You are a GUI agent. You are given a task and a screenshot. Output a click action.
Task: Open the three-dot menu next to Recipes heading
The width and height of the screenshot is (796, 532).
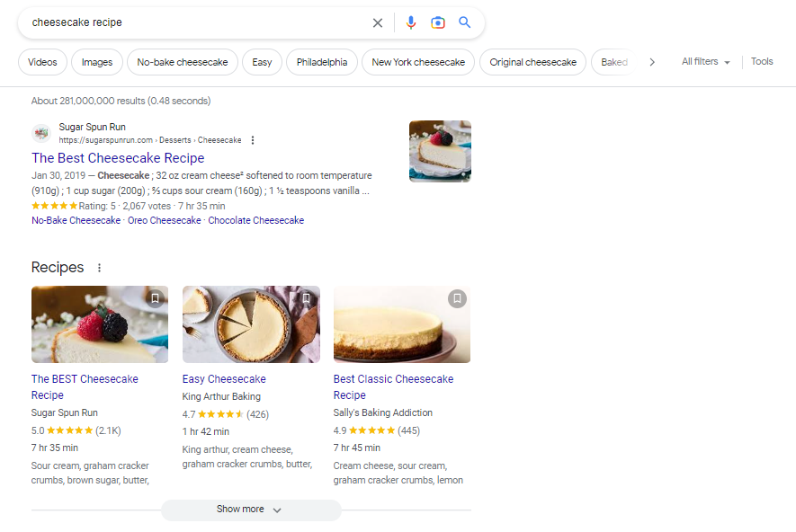pos(100,268)
